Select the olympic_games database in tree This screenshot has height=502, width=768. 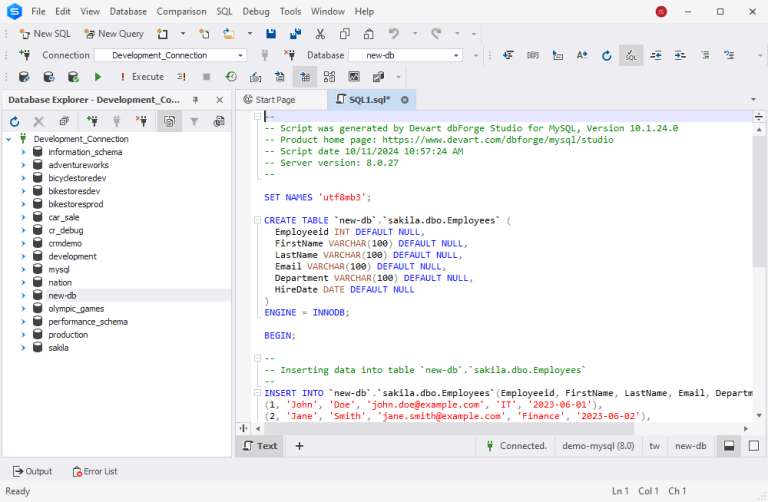point(76,309)
